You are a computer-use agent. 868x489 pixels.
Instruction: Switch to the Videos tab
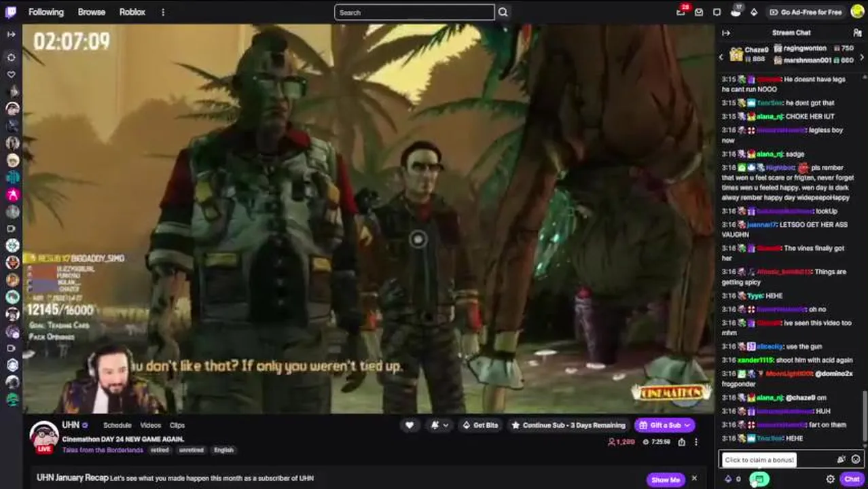[x=150, y=425]
